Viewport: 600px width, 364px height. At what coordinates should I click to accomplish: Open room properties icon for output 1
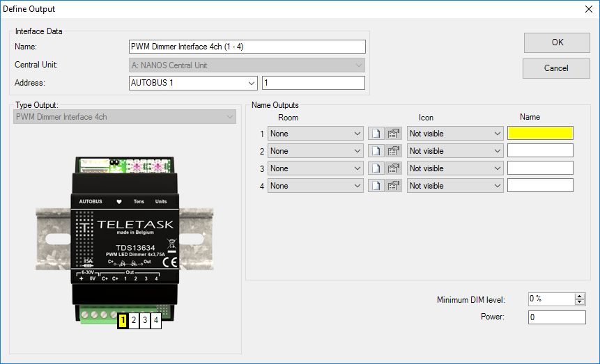click(394, 134)
